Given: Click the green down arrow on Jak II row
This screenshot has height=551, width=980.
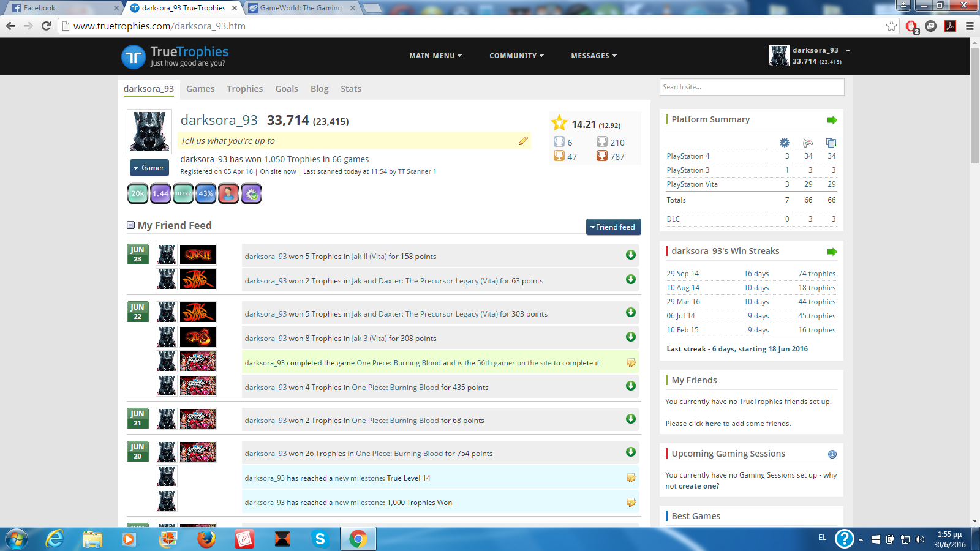Looking at the screenshot, I should [631, 255].
